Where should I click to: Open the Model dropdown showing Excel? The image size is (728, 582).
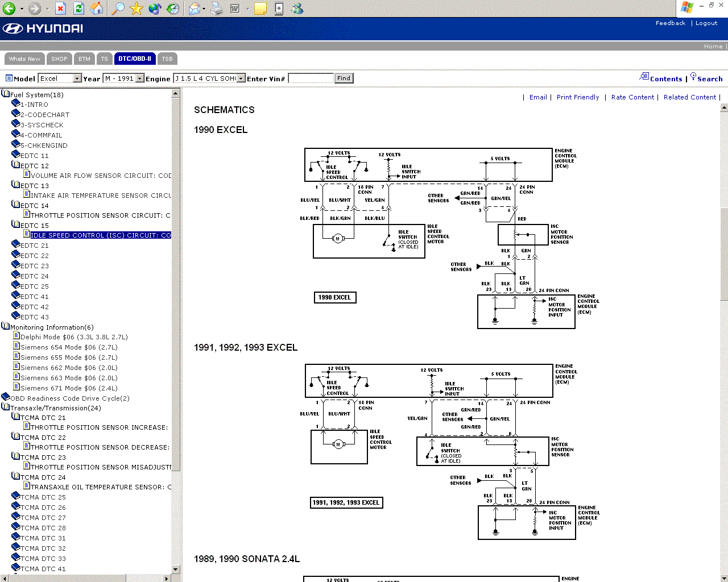(x=77, y=78)
